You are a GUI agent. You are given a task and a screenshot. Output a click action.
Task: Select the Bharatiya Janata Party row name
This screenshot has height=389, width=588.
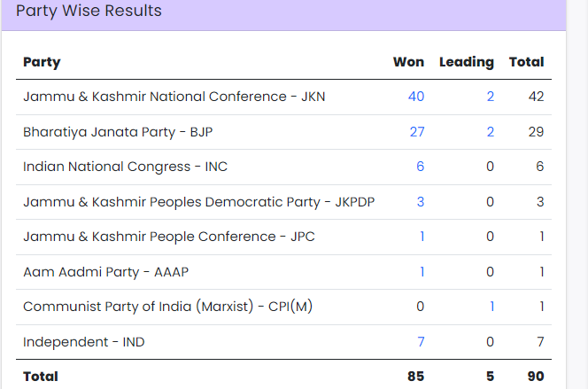tap(118, 132)
